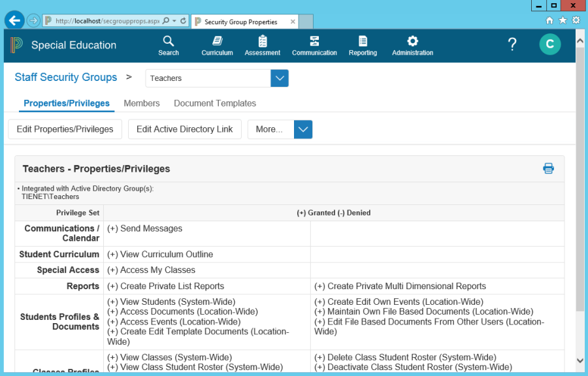Viewport: 588px width, 376px height.
Task: Click the help question mark icon
Action: pos(512,44)
